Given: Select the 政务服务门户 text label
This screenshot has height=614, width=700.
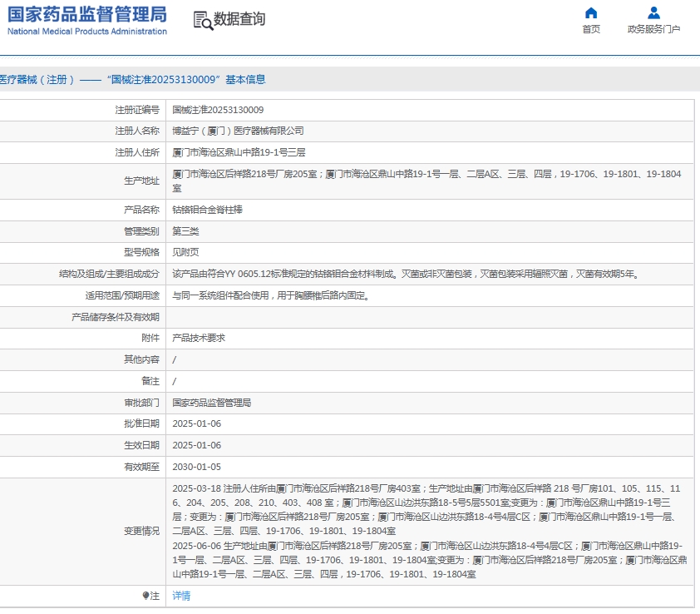Looking at the screenshot, I should [653, 29].
